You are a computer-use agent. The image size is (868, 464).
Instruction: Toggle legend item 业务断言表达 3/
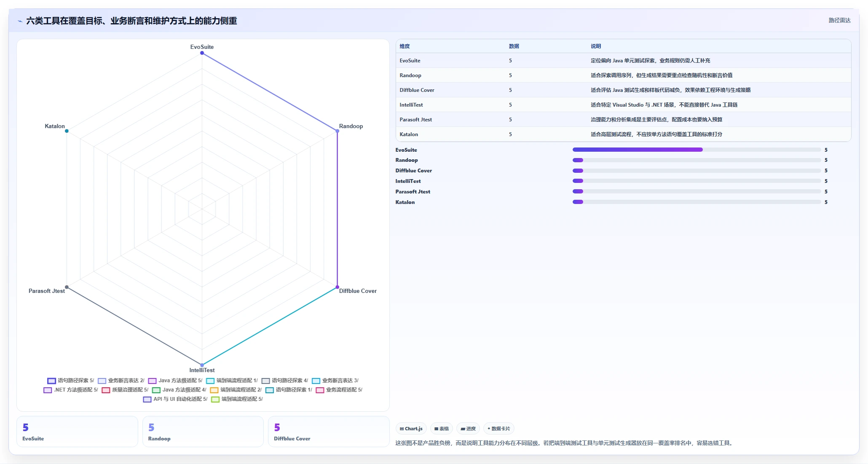[x=335, y=381]
